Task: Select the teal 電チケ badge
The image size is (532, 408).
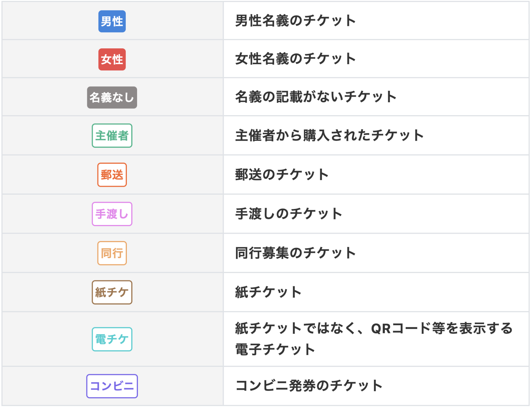Action: pos(112,339)
